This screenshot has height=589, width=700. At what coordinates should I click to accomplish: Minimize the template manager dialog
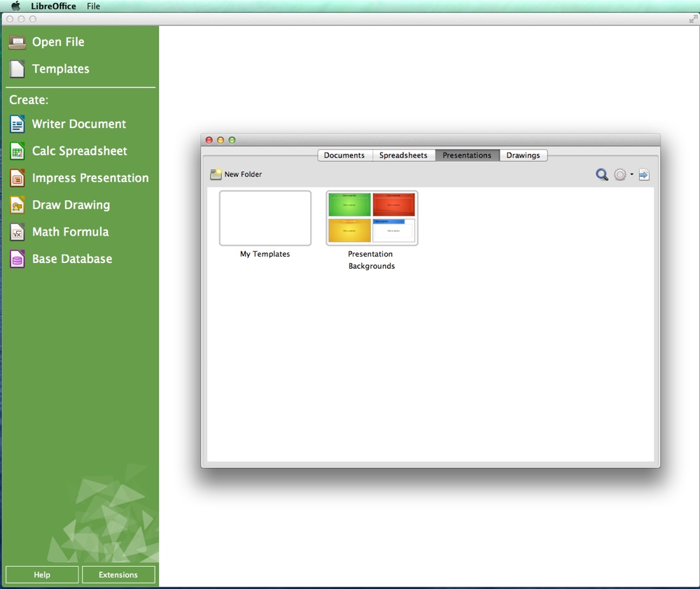click(x=220, y=140)
